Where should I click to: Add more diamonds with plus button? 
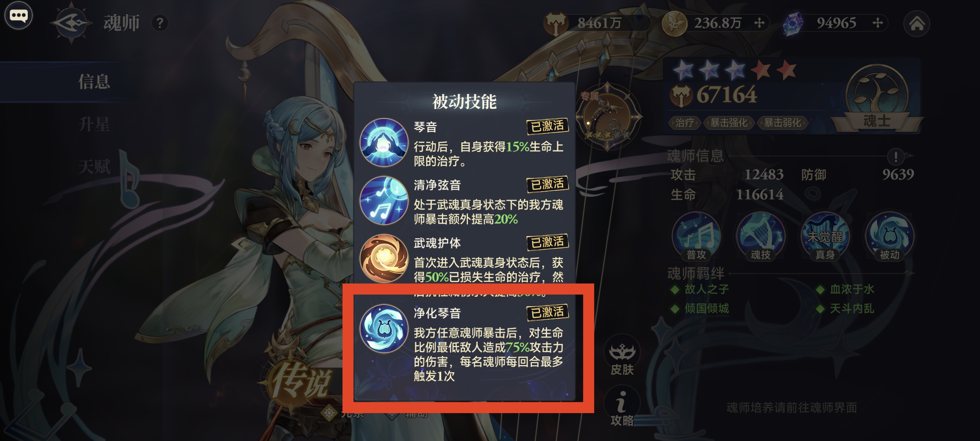point(878,23)
